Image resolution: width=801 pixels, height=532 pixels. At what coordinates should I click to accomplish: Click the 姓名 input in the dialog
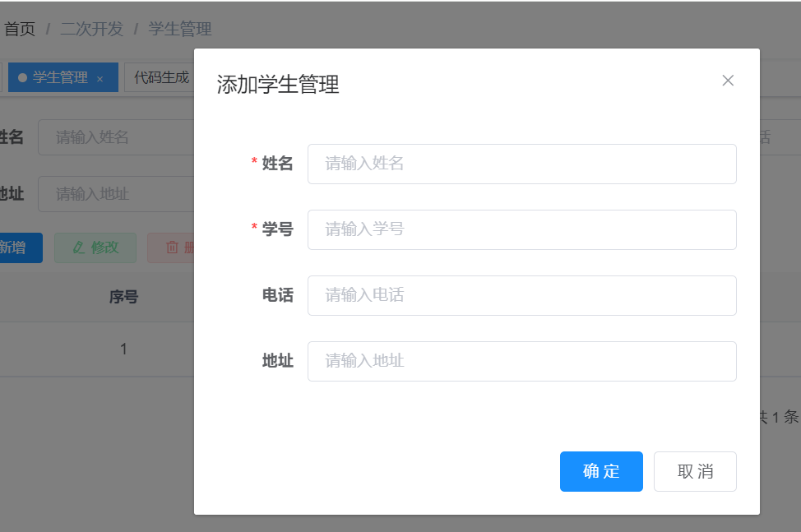[x=521, y=164]
